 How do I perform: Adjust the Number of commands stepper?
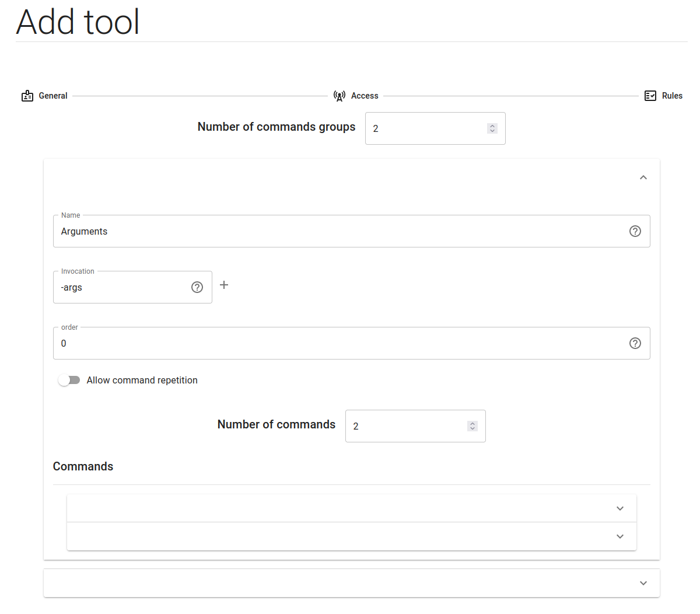click(473, 426)
